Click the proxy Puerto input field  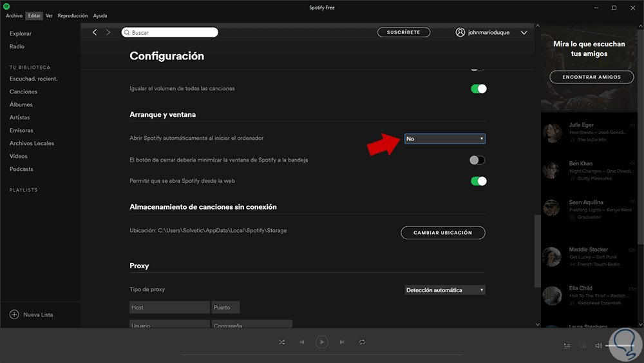click(x=225, y=307)
